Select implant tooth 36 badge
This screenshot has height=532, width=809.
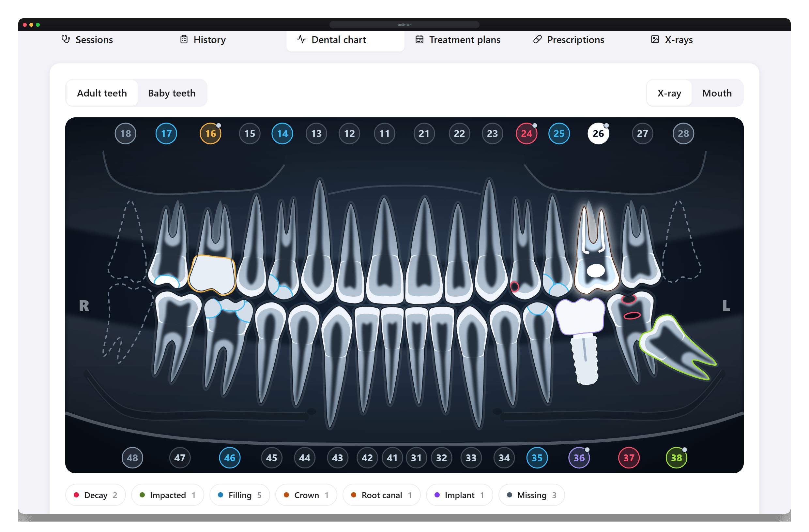tap(579, 458)
